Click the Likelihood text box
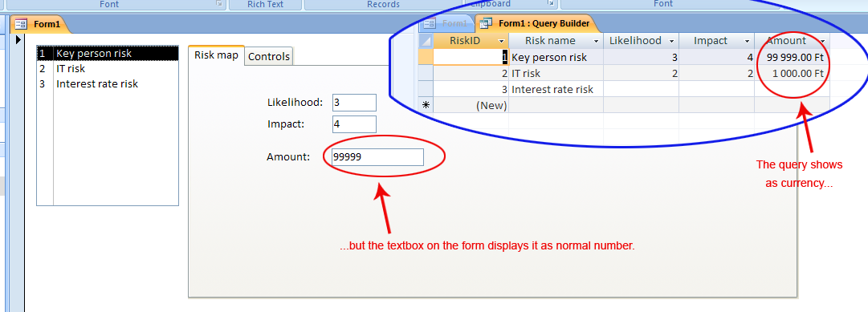This screenshot has height=312, width=868. [x=354, y=103]
